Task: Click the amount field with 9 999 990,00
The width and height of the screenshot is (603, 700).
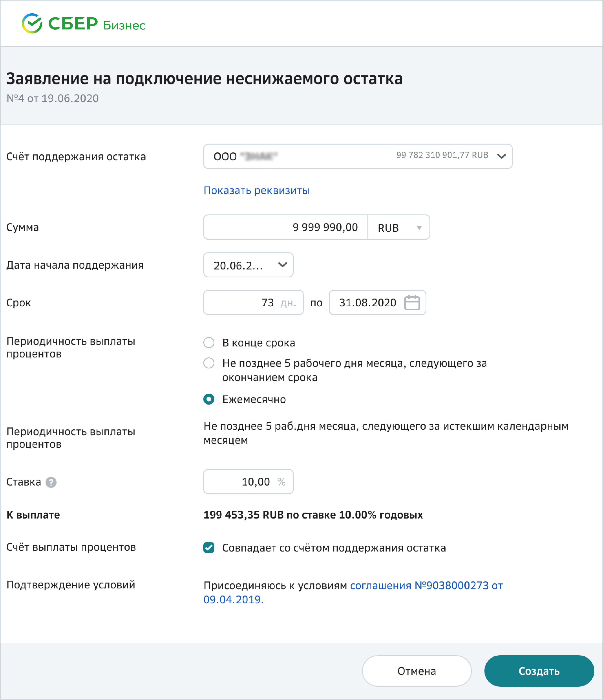Action: click(x=286, y=227)
